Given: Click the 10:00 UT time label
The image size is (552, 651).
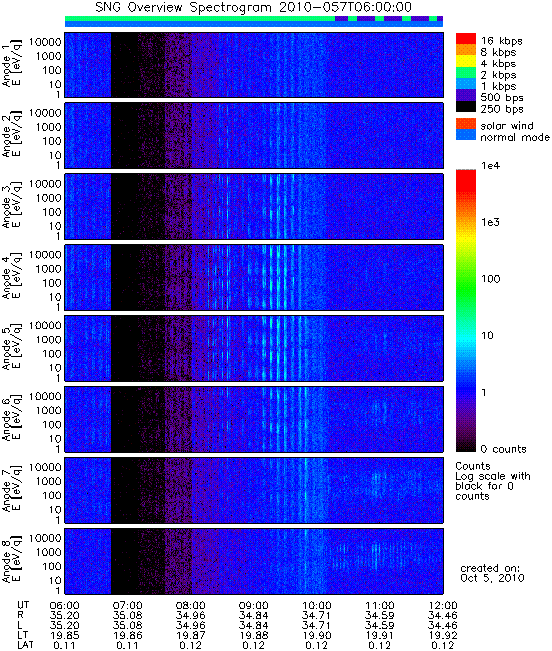Looking at the screenshot, I should point(317,605).
